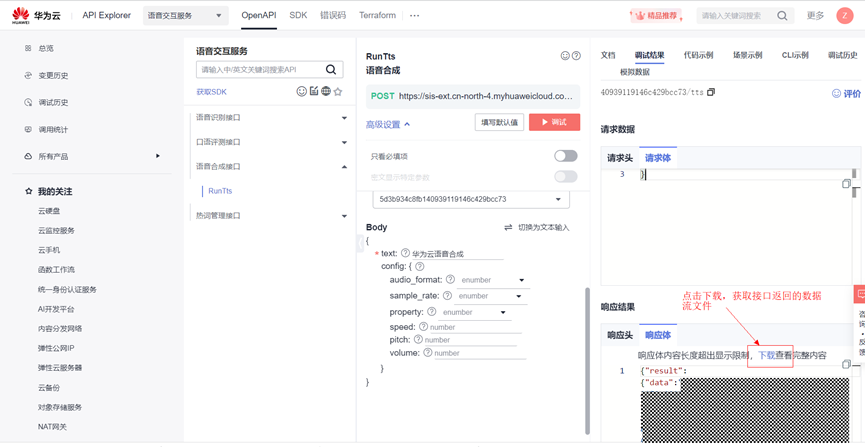Click the help icon next to volume
This screenshot has width=865, height=447.
[x=428, y=353]
